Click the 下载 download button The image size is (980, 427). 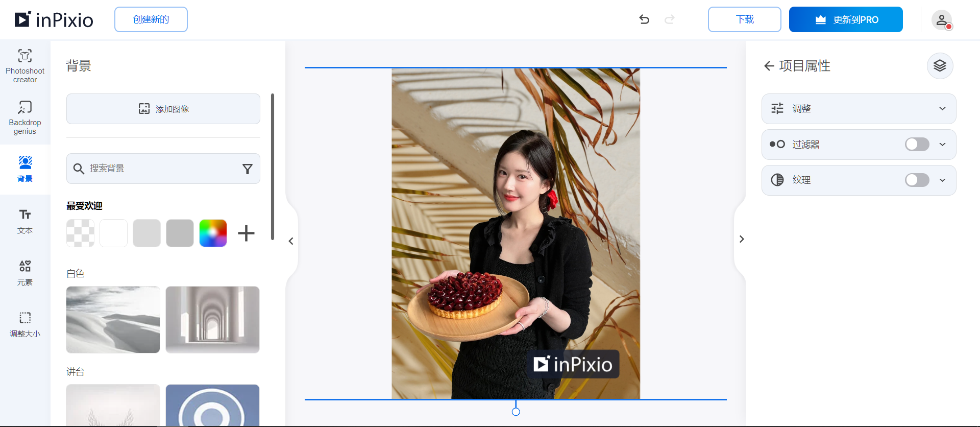[745, 19]
